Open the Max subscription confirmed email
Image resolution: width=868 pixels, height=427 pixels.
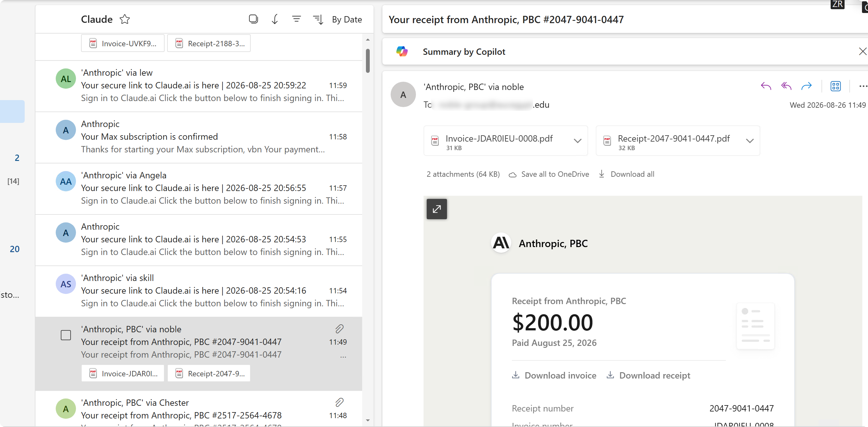(199, 137)
